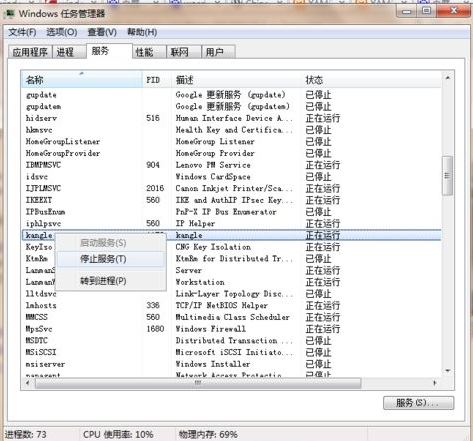
Task: Open the 帮助(H) menu
Action: click(142, 32)
